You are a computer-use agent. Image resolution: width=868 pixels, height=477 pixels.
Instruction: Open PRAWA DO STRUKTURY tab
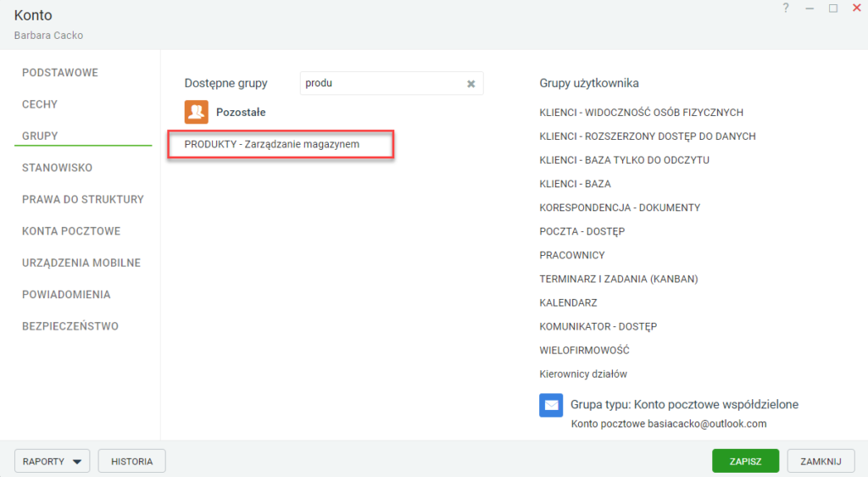tap(83, 199)
